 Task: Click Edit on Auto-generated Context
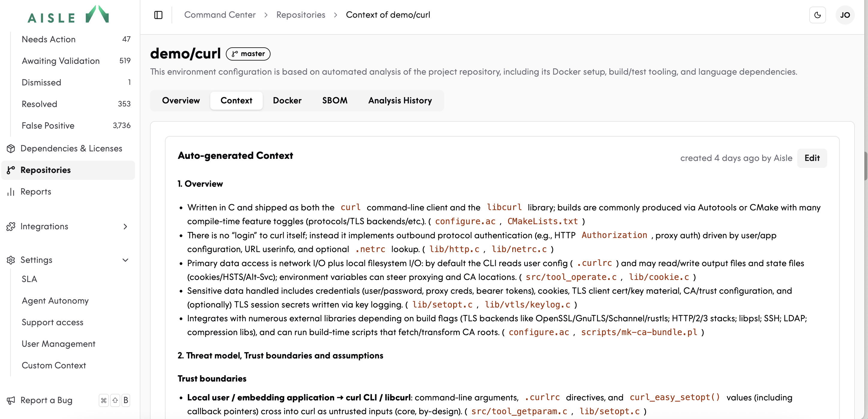click(812, 158)
